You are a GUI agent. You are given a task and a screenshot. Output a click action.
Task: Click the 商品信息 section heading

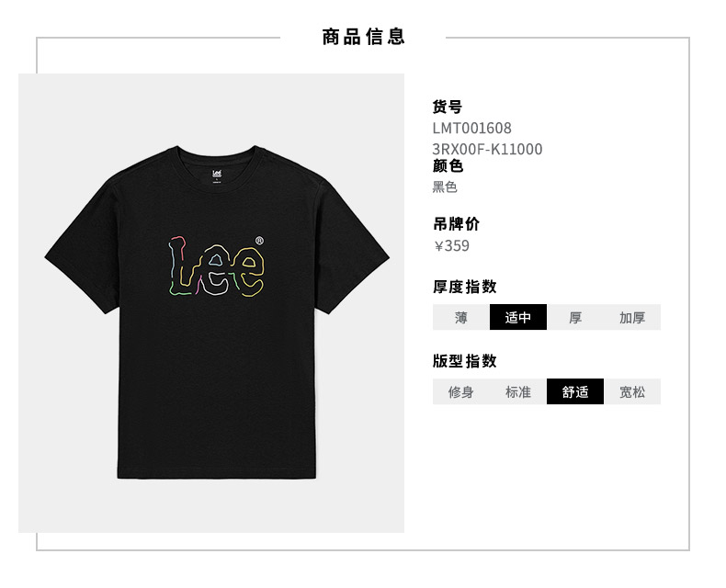(x=364, y=37)
